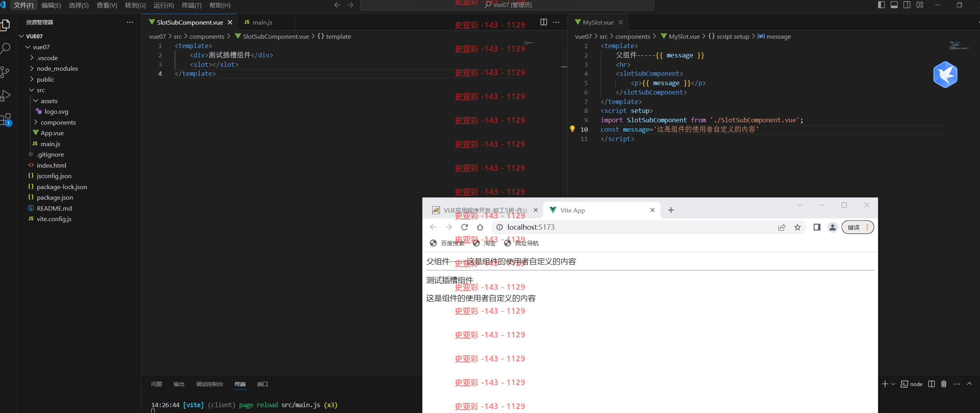Screen dimensions: 980x413
Task: Open the 百度搜索 bookmark
Action: coord(447,243)
